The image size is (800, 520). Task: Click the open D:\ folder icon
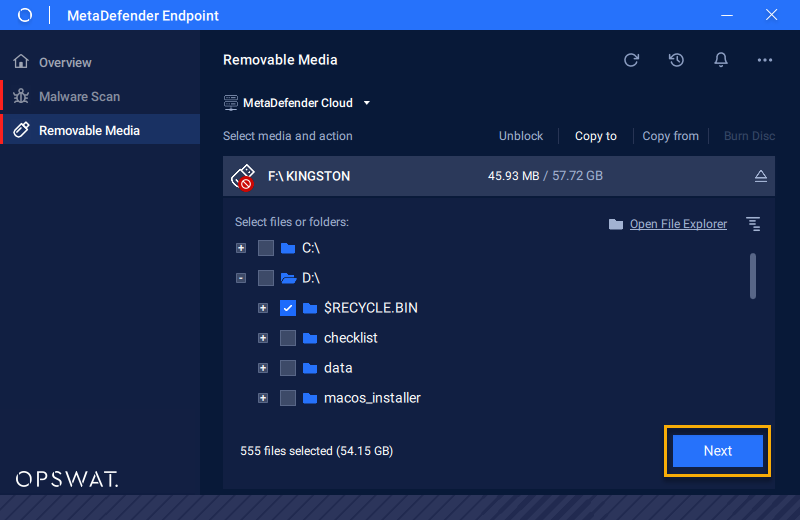point(288,278)
